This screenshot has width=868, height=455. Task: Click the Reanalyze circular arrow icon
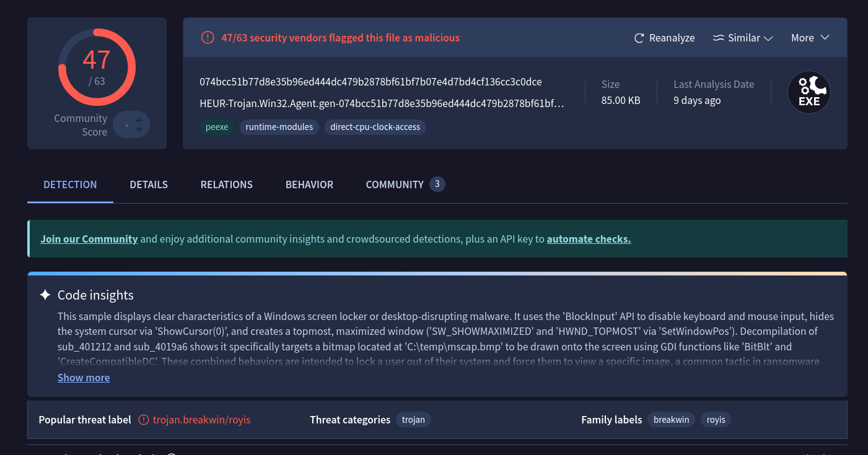639,38
